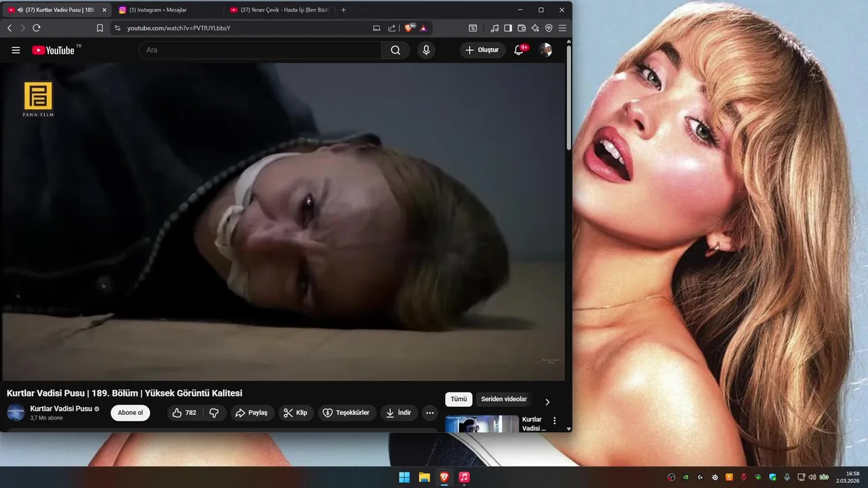Open three-dot menu on suggested video
Viewport: 868px width, 488px height.
(x=555, y=421)
